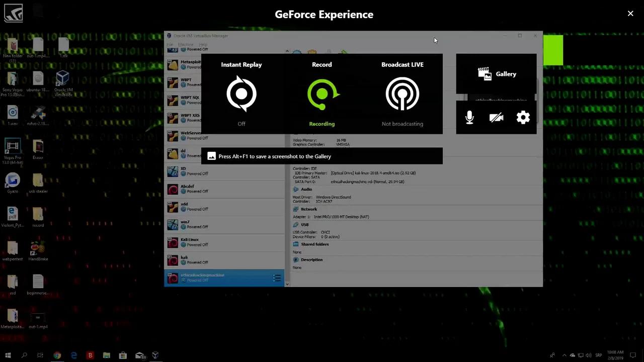644x362 pixels.
Task: Select the XD VM in VirtualBox
Action: point(224,171)
